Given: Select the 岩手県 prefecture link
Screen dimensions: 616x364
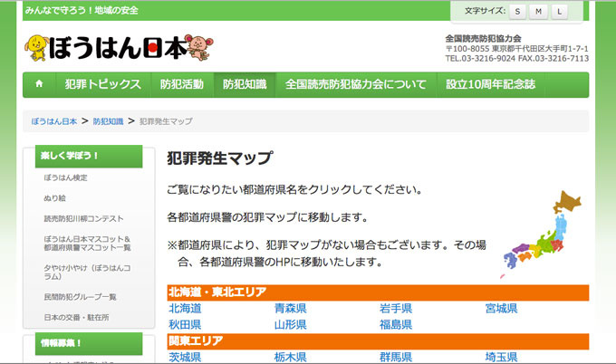Looking at the screenshot, I should 396,308.
